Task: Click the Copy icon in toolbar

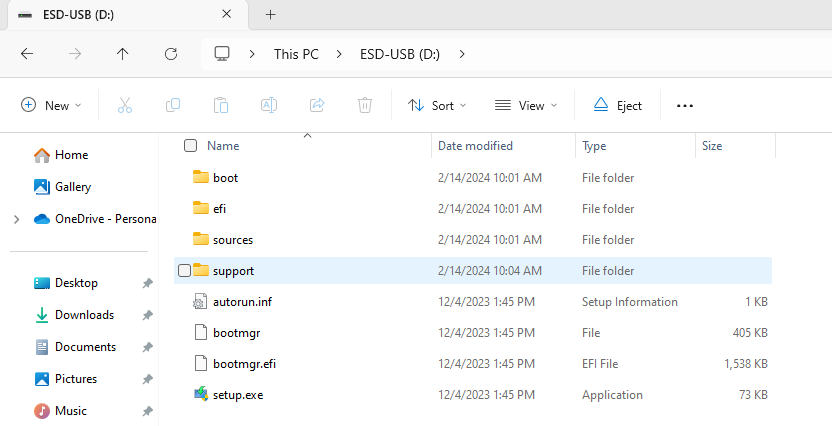Action: click(173, 105)
